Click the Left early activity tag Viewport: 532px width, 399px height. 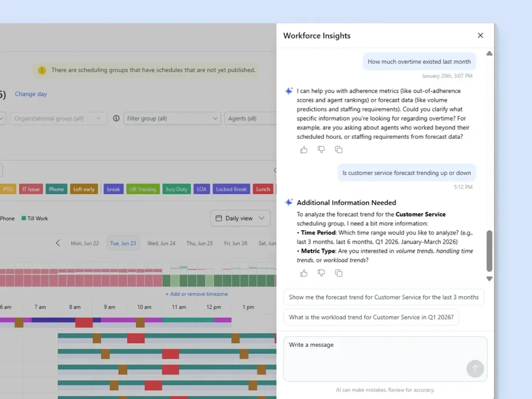coord(84,189)
